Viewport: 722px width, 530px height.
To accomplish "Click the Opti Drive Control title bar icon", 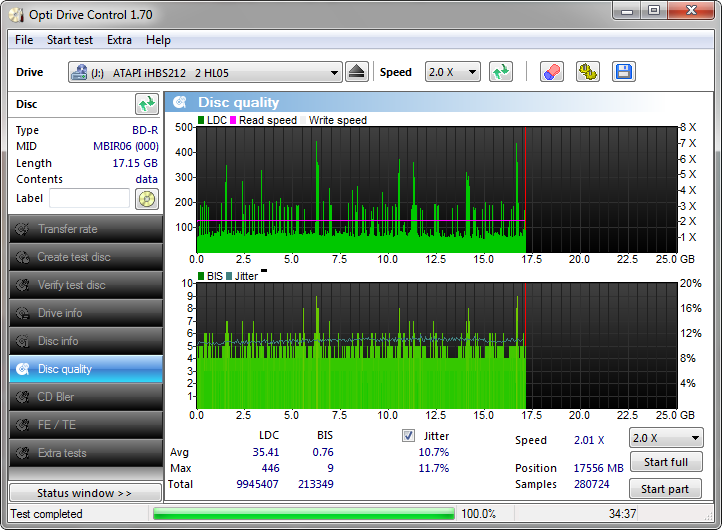I will [x=17, y=15].
